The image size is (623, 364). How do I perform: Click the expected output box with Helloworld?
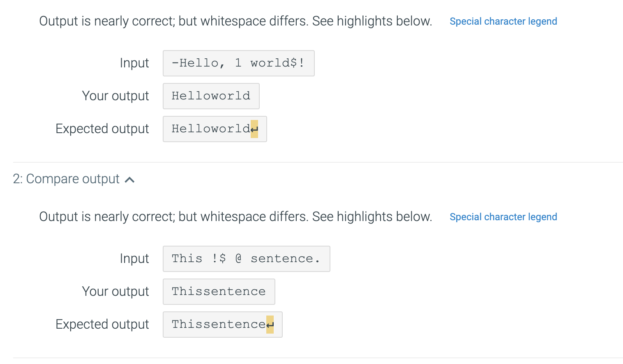(215, 129)
